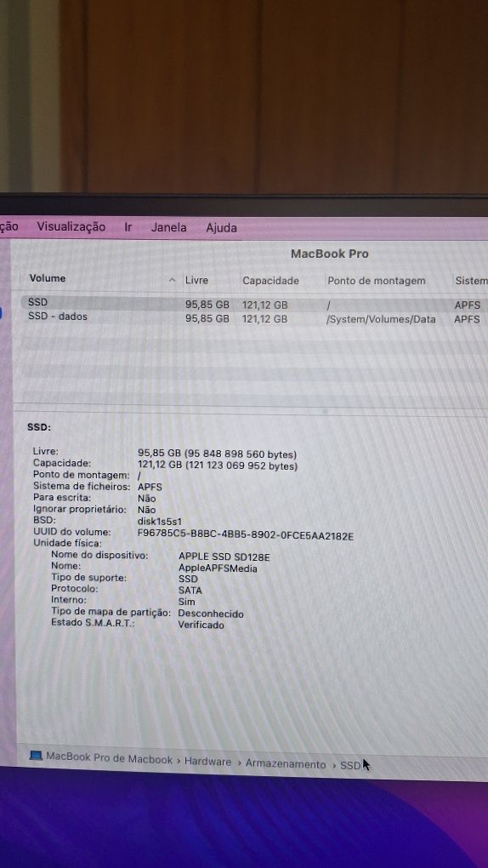Click the AppleAPFSMedia name value
Screen dimensions: 488x868
[x=218, y=568]
